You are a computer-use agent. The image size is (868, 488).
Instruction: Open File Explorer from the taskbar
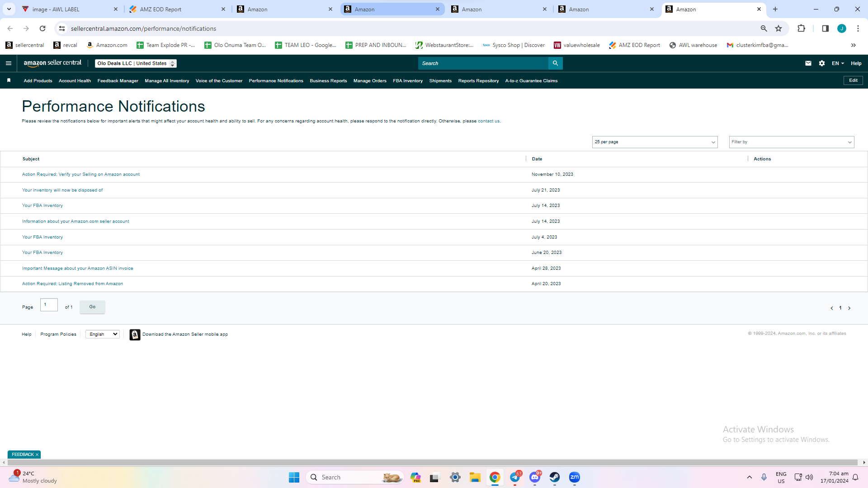(475, 477)
